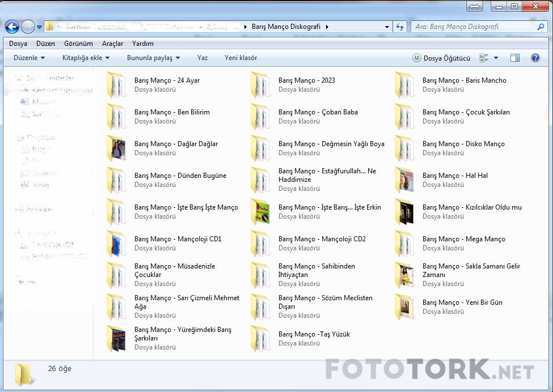
Task: Click the green Dosya Öğütücü icon
Action: pos(416,58)
